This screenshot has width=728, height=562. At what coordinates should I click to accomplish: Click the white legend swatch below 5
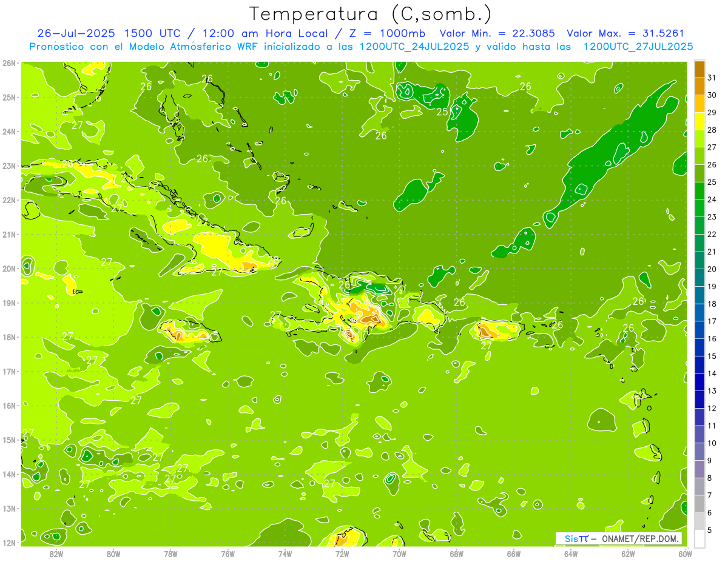699,538
